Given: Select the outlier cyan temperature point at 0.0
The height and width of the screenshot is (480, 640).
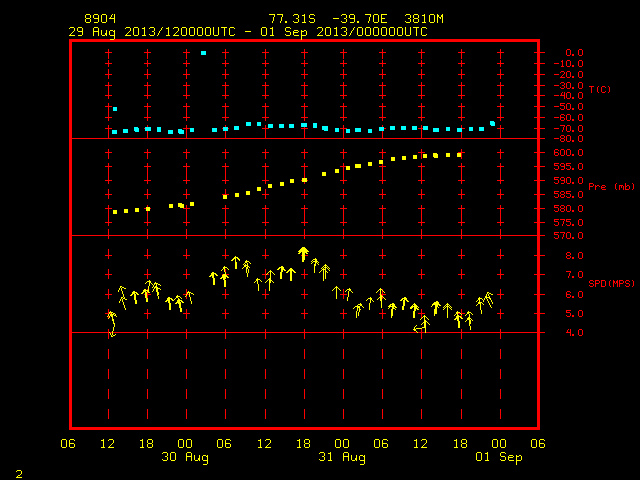Looking at the screenshot, I should pyautogui.click(x=203, y=53).
